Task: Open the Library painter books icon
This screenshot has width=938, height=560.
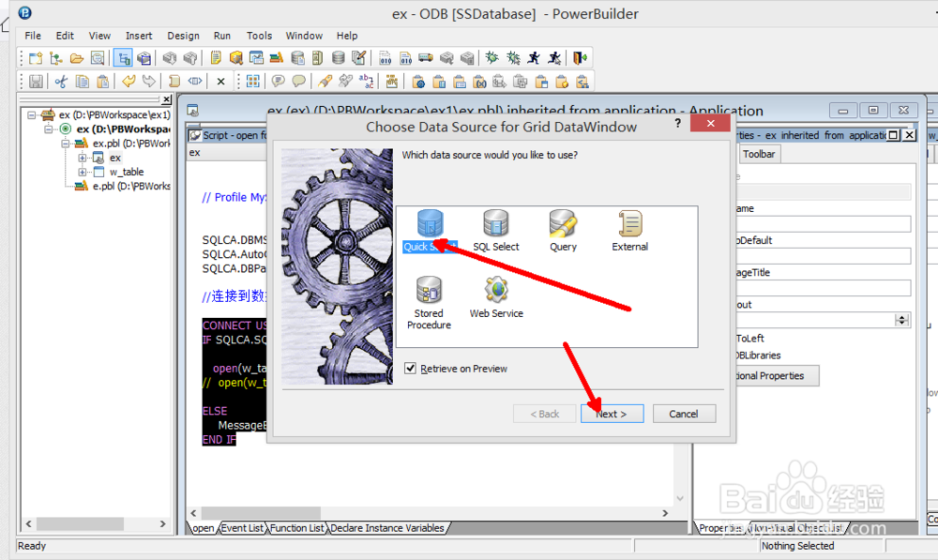Action: point(277,58)
